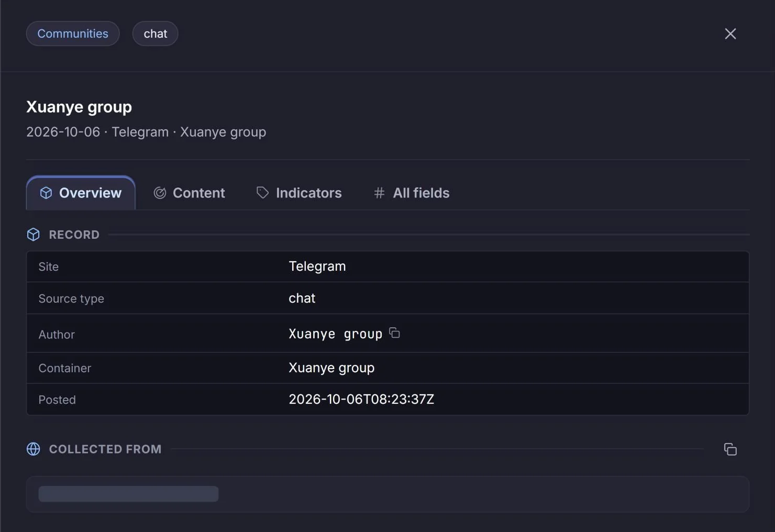Click the COLLECTED FROM section header
The image size is (775, 532).
105,449
